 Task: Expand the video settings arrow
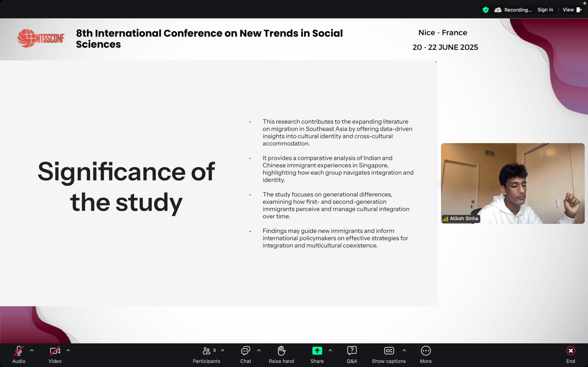(68, 350)
